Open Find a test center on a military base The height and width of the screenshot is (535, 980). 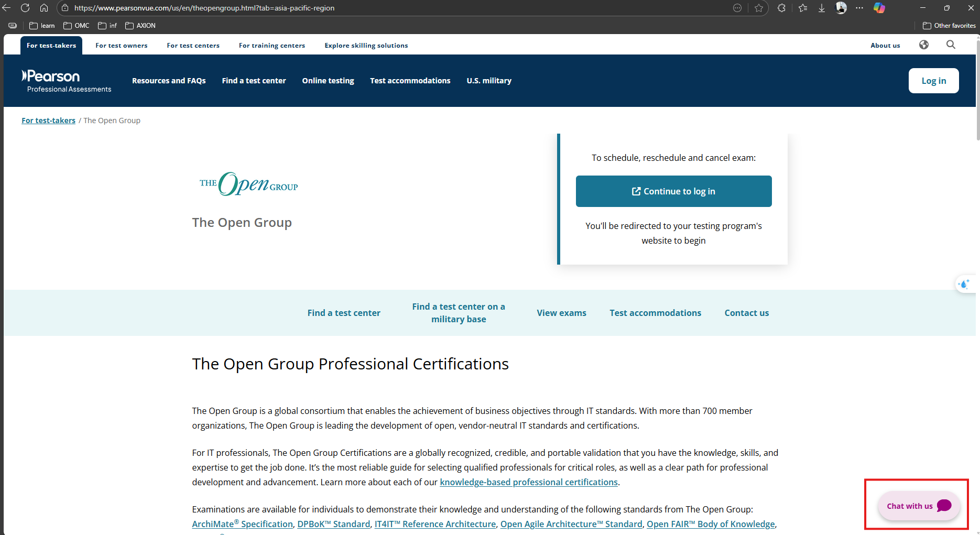pyautogui.click(x=459, y=313)
